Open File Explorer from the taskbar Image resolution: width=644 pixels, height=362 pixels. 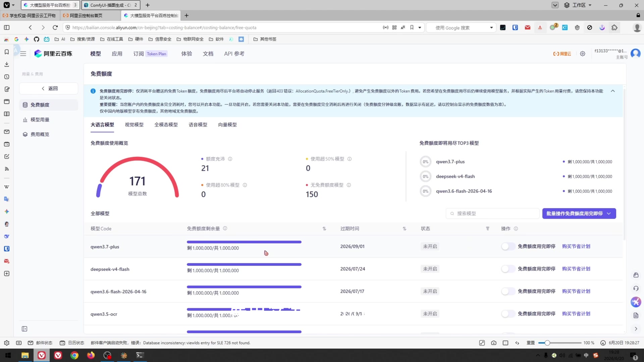(x=25, y=355)
